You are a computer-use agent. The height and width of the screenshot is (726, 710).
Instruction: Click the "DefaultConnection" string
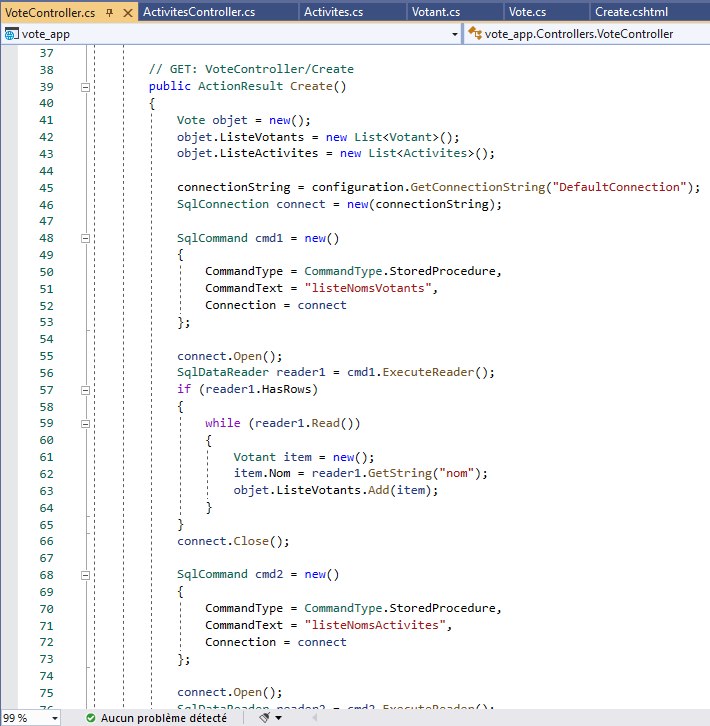(x=619, y=187)
